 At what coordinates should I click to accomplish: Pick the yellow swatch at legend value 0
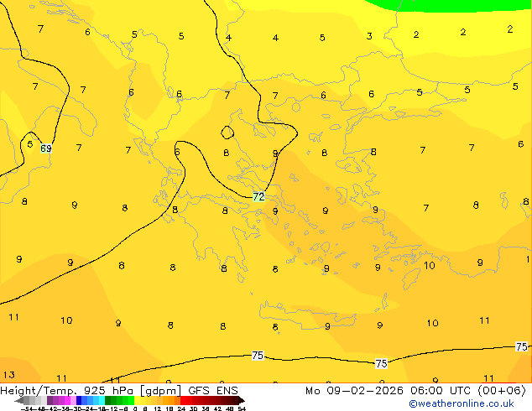138,400
